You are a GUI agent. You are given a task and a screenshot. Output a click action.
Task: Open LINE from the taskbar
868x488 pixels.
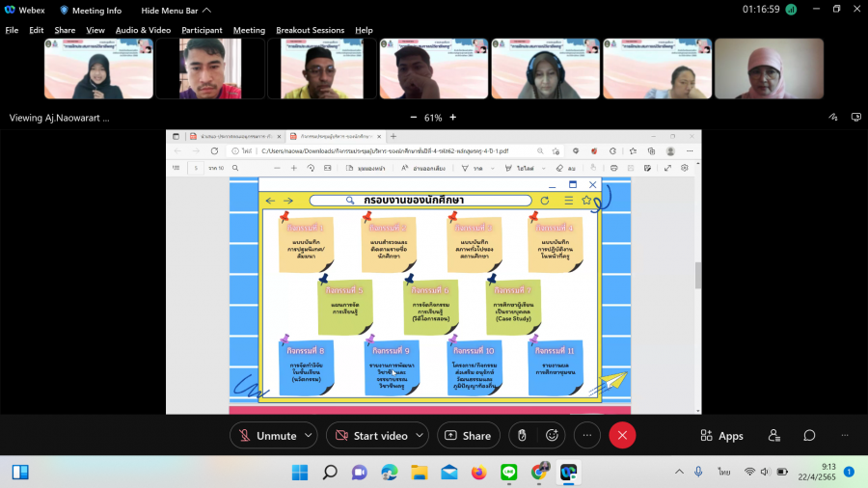click(509, 473)
